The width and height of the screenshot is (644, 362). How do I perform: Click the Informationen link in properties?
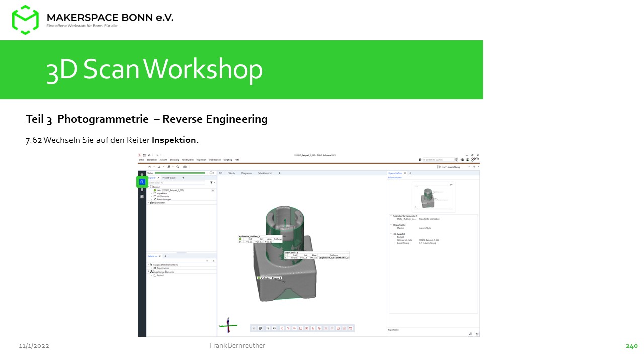(x=395, y=178)
